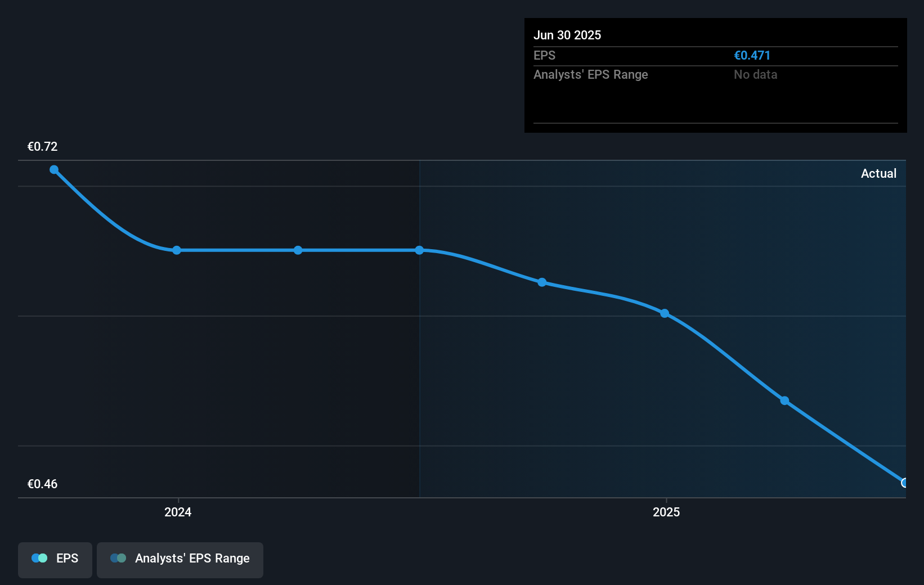Click the €0.46 y-axis label

click(43, 484)
